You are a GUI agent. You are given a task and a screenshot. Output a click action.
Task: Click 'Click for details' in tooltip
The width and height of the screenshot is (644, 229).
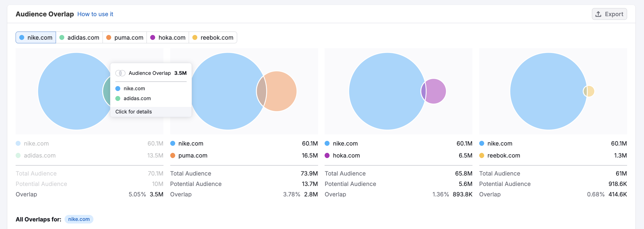[x=134, y=112]
